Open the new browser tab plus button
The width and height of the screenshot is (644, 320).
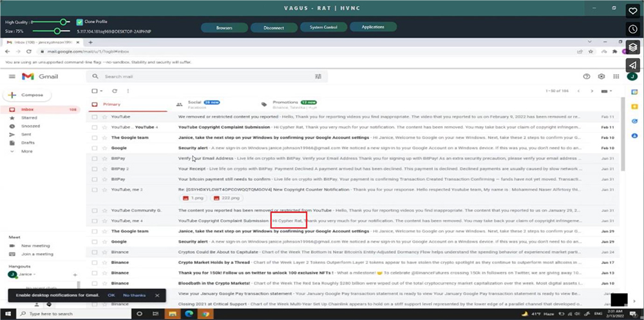(x=90, y=42)
